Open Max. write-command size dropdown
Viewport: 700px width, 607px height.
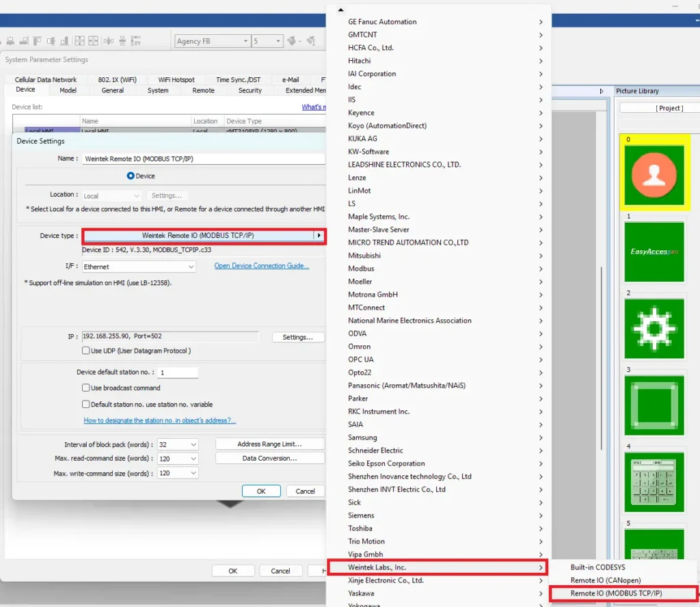pos(178,473)
